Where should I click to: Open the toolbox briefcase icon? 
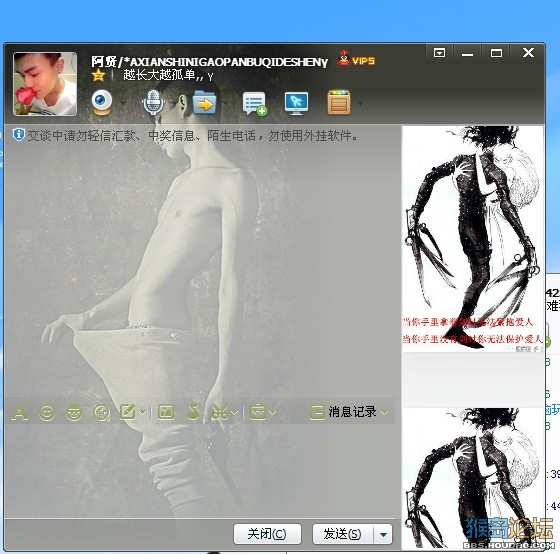pos(258,412)
